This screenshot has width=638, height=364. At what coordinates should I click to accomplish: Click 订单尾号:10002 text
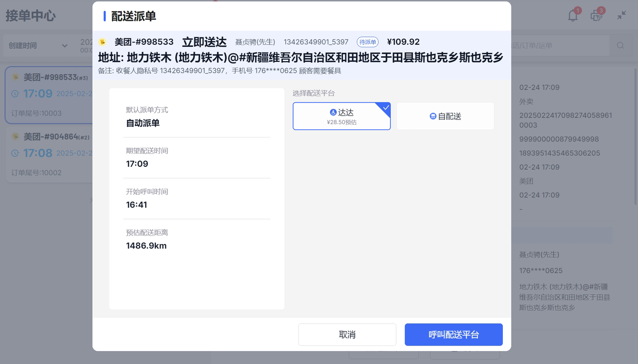36,173
